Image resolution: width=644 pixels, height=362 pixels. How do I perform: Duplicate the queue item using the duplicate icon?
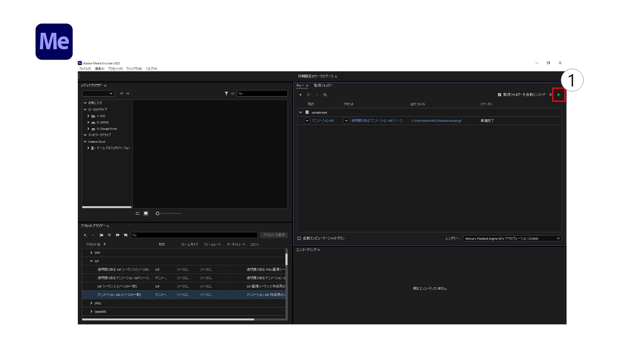[325, 95]
